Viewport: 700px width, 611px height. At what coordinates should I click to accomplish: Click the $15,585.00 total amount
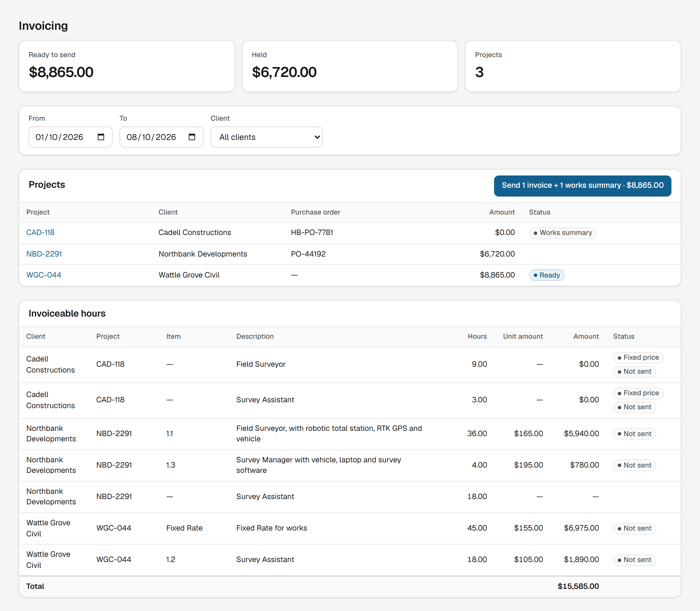coord(578,587)
